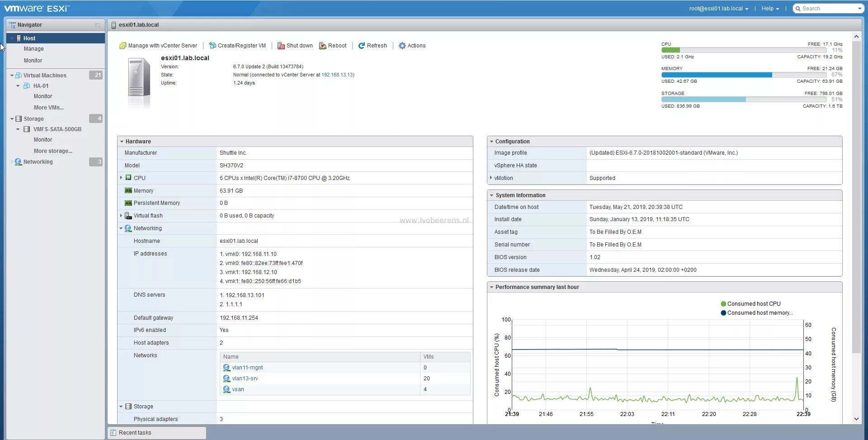The width and height of the screenshot is (868, 440).
Task: Sort networks table by Name column
Action: click(320, 357)
